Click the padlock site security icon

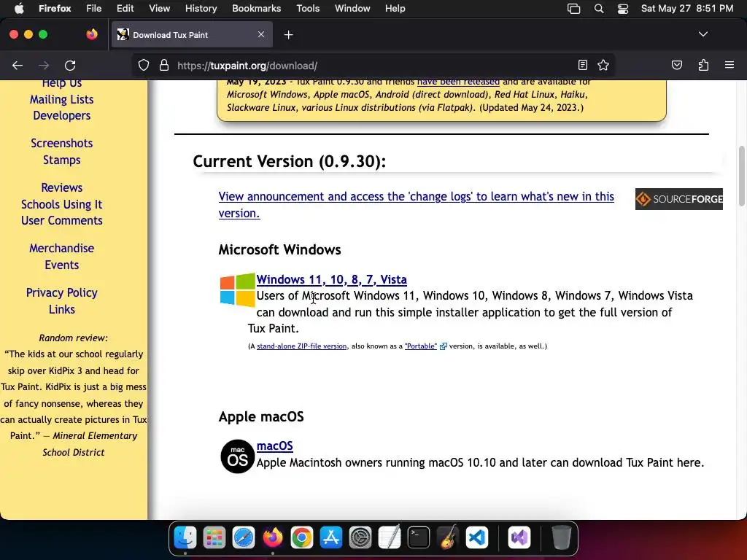point(164,66)
